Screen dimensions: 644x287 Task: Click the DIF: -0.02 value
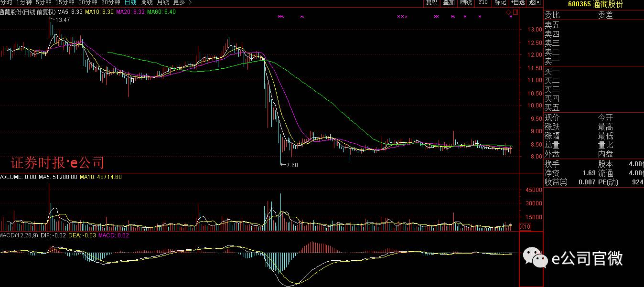(54, 235)
